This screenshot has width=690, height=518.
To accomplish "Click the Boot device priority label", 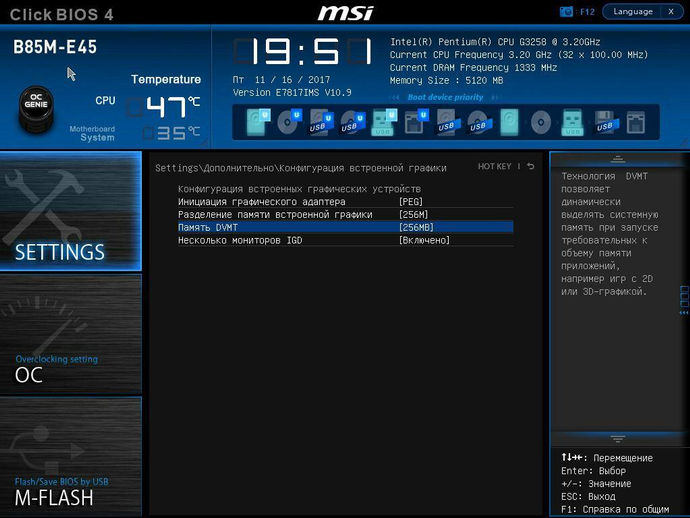I will click(445, 97).
